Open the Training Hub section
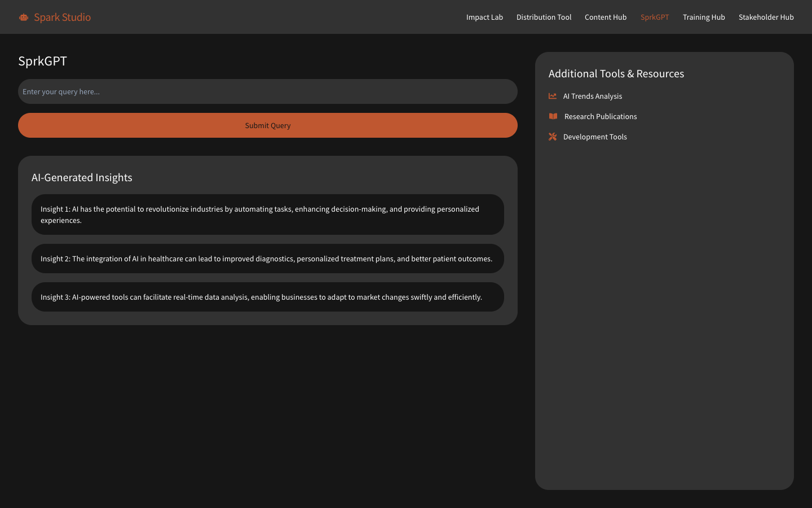The height and width of the screenshot is (508, 812). click(x=704, y=17)
